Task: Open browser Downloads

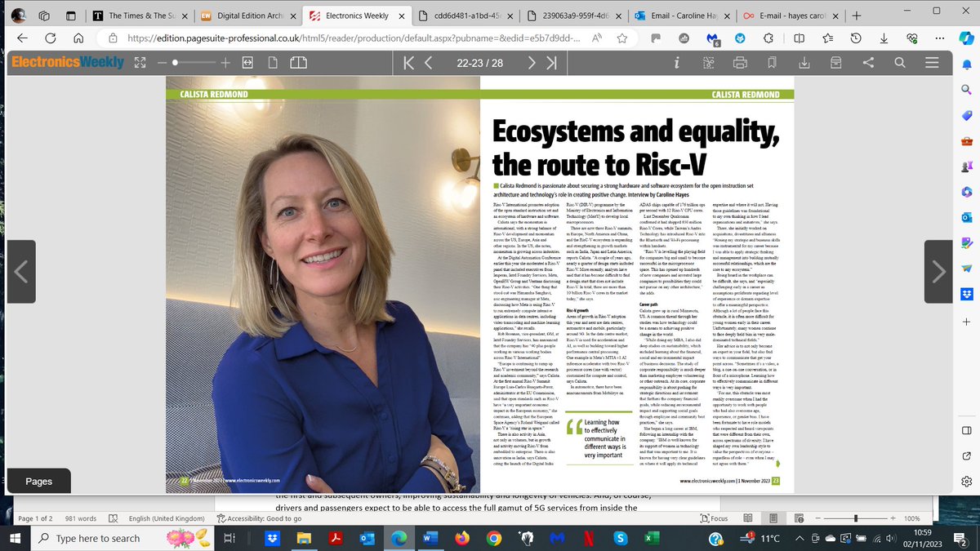Action: [x=885, y=38]
